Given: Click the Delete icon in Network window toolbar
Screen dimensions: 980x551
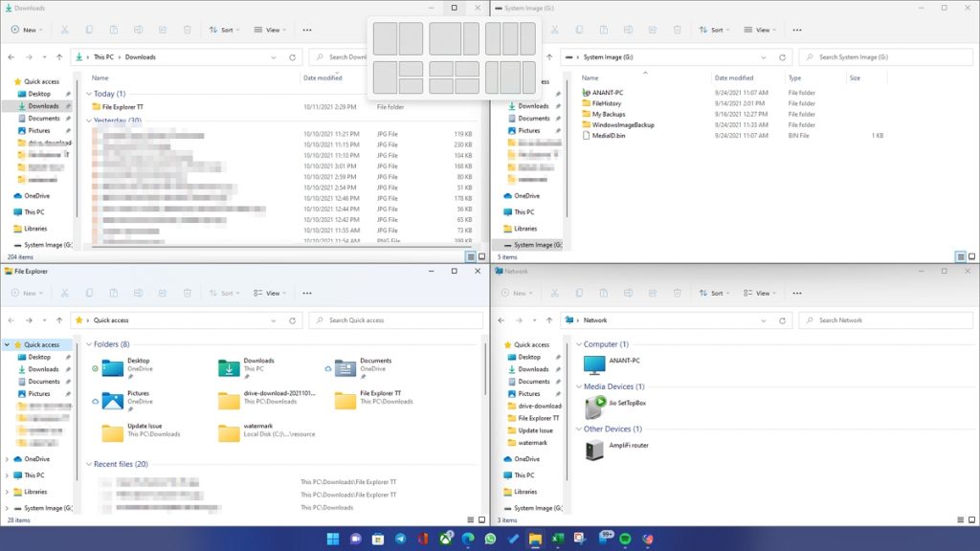Looking at the screenshot, I should coord(678,294).
